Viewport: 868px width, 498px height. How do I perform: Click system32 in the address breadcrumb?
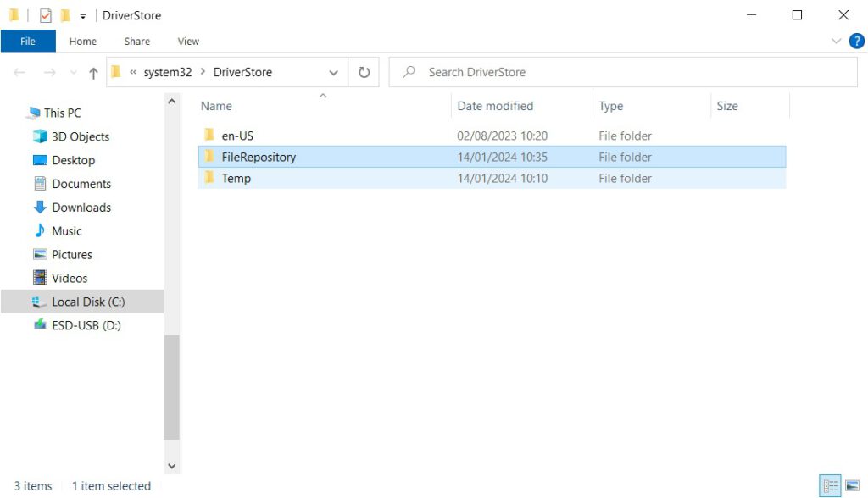point(167,72)
